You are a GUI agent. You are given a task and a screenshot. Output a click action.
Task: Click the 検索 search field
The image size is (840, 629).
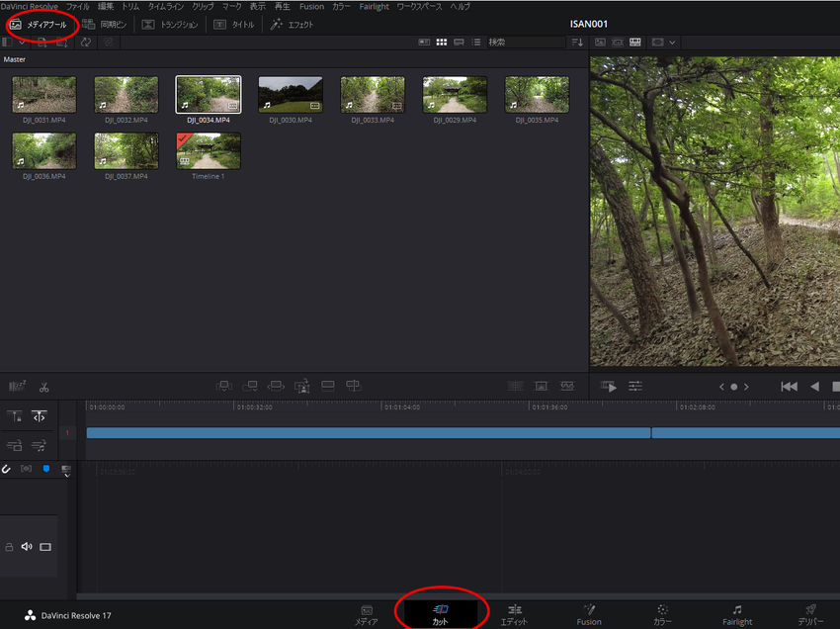(526, 42)
